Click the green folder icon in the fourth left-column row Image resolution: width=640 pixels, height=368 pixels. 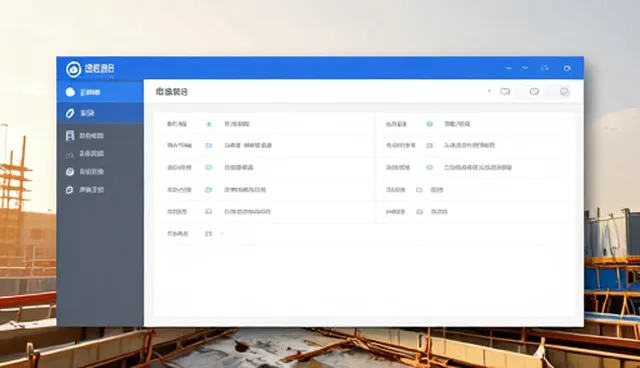[209, 190]
